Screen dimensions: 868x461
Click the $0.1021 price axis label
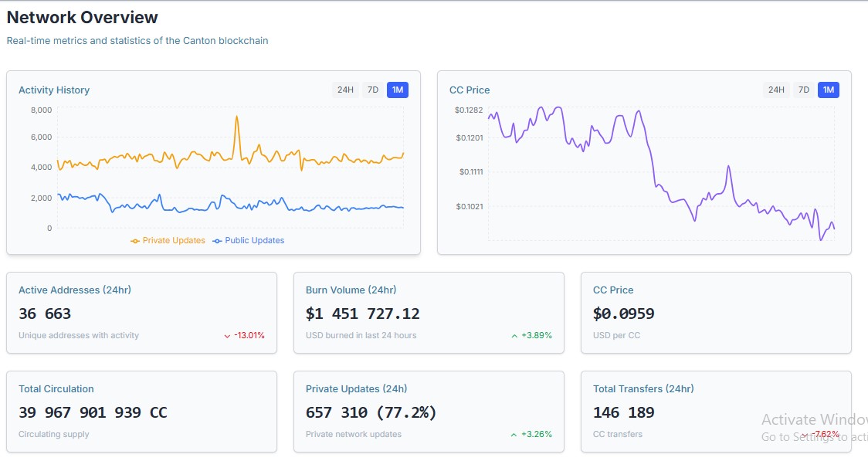coord(470,206)
